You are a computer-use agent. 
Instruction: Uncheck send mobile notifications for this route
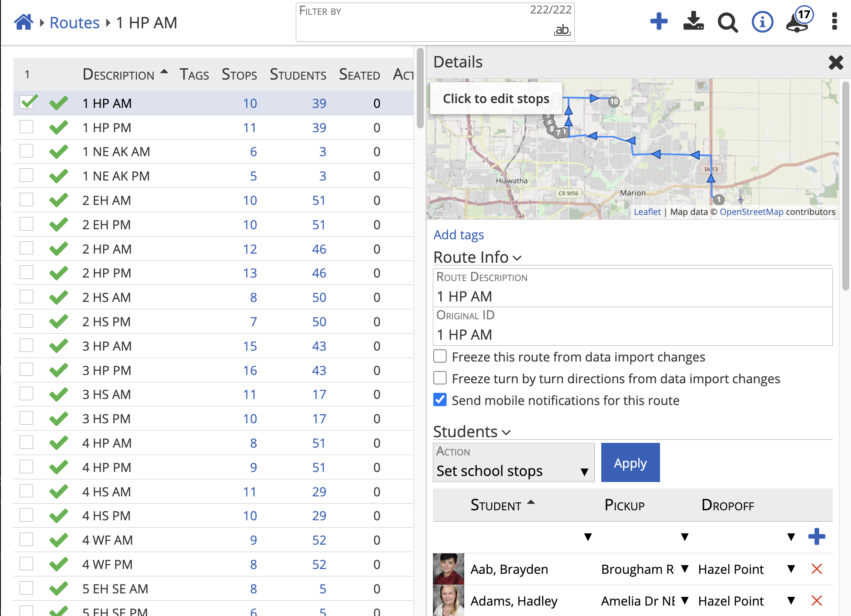pos(440,400)
